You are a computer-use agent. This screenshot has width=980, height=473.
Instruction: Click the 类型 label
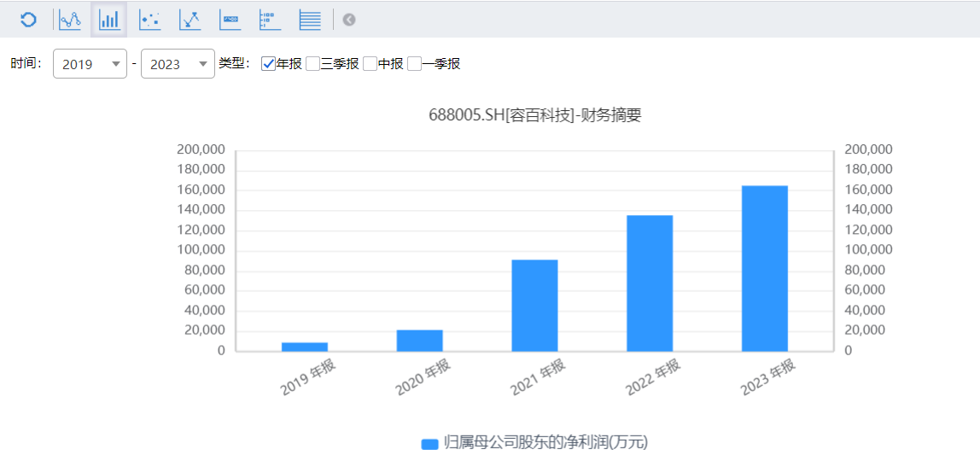235,64
